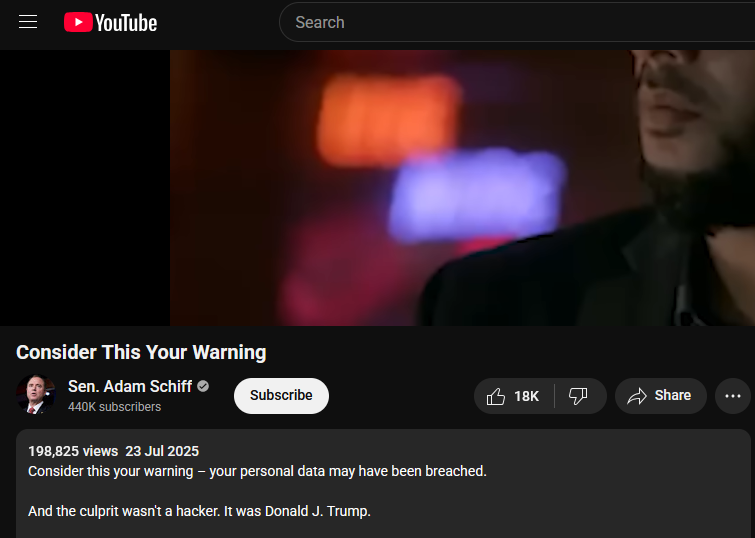Focus the Search input field

(517, 22)
